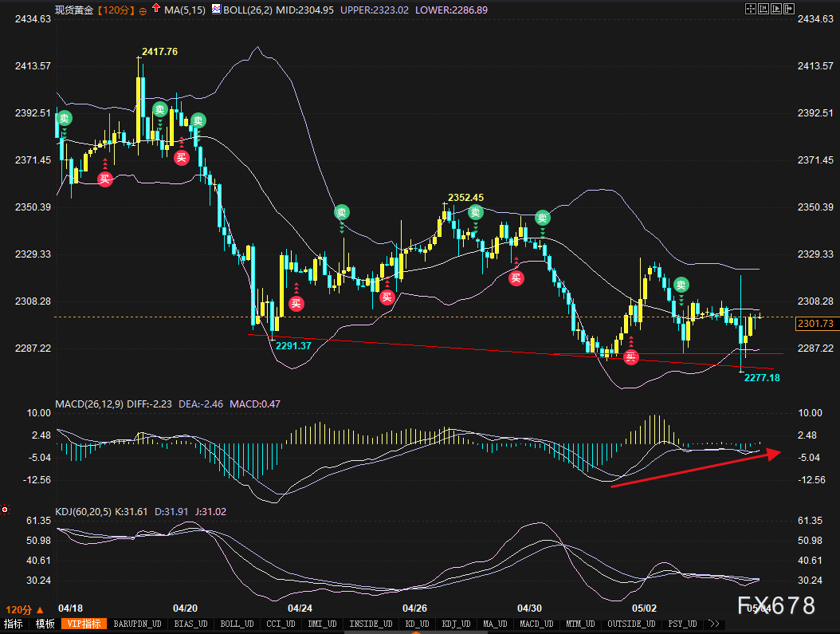Click the red circular marker on left edge
This screenshot has width=840, height=634.
[4, 508]
